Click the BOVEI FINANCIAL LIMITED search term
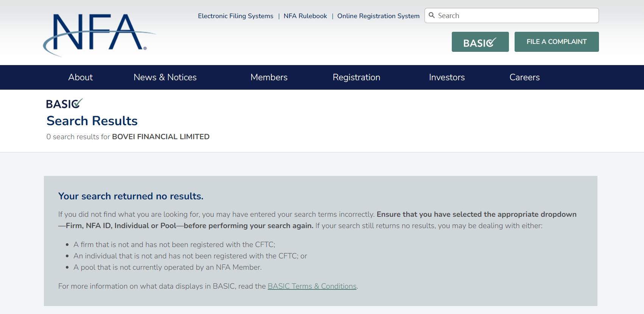Image resolution: width=644 pixels, height=314 pixels. pos(161,137)
